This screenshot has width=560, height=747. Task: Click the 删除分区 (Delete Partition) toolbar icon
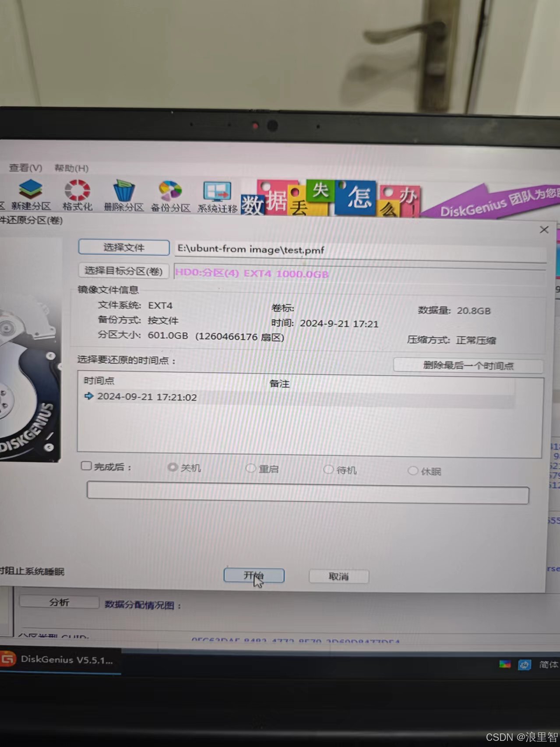124,196
